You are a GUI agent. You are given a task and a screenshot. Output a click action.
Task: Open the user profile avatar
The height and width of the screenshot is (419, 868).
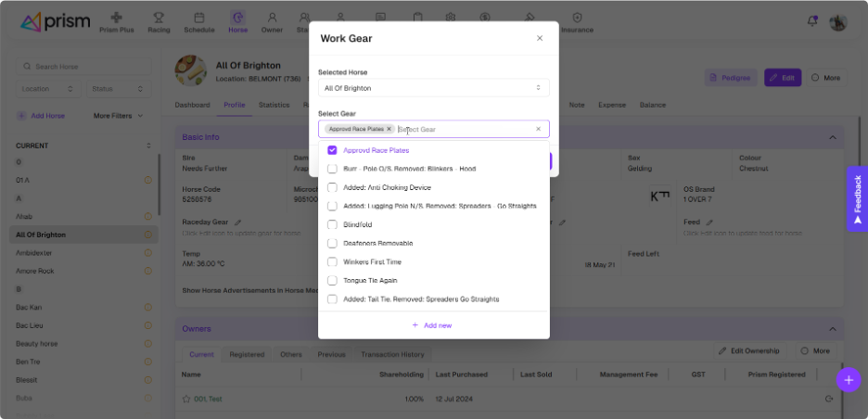837,22
